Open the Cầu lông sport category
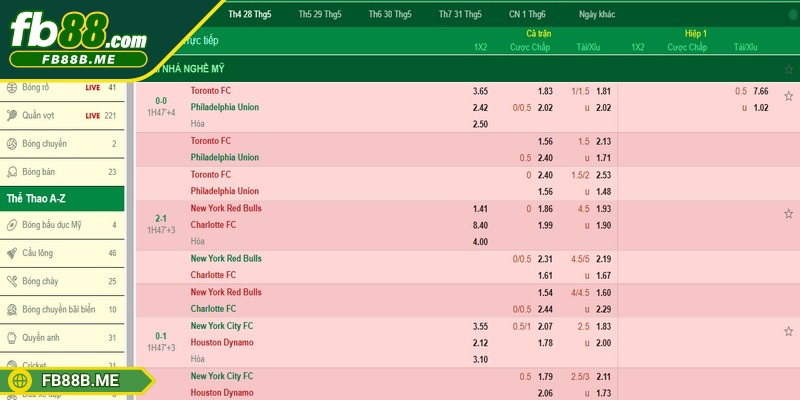The width and height of the screenshot is (800, 400). coord(62,253)
